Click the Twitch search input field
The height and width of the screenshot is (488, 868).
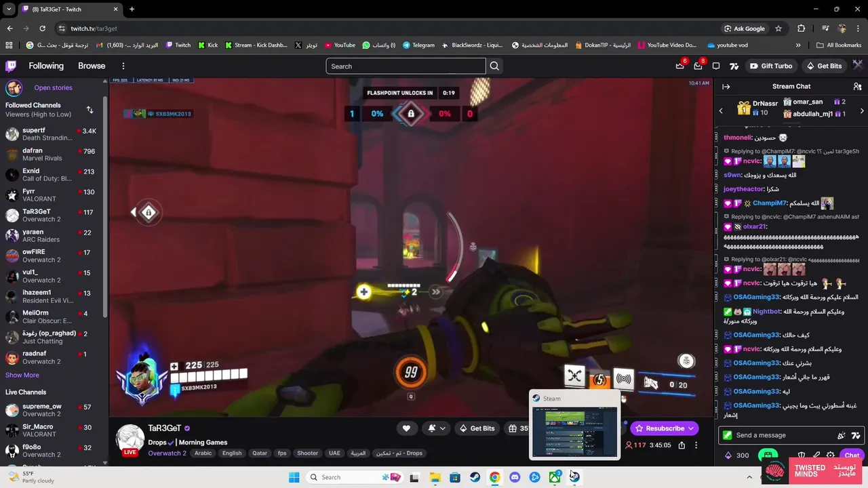(406, 66)
